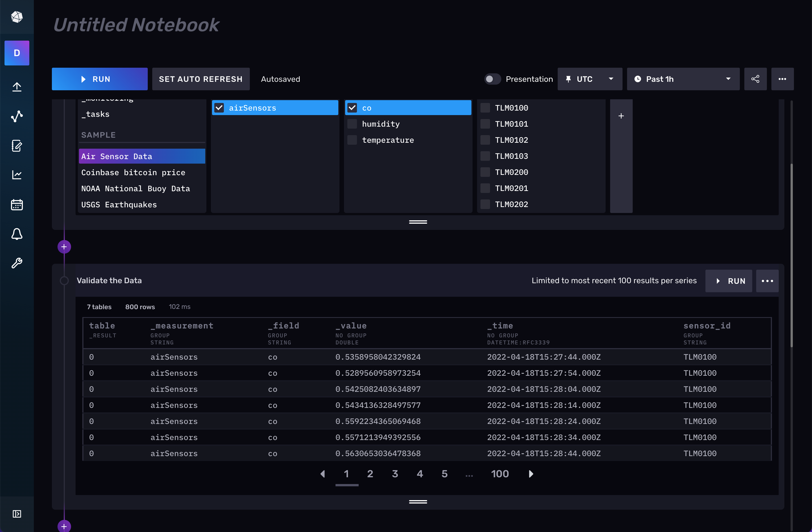812x532 pixels.
Task: Open the Load Data upload icon in sidebar
Action: [17, 87]
